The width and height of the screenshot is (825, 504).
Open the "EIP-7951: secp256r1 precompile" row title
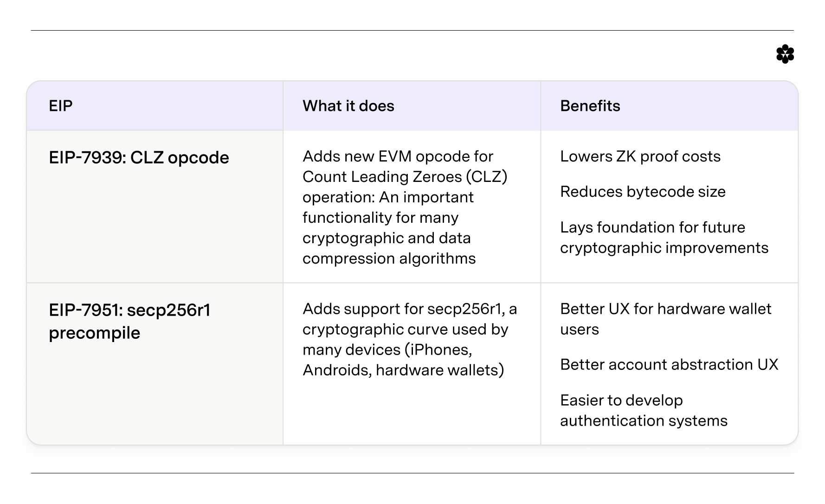coord(129,321)
